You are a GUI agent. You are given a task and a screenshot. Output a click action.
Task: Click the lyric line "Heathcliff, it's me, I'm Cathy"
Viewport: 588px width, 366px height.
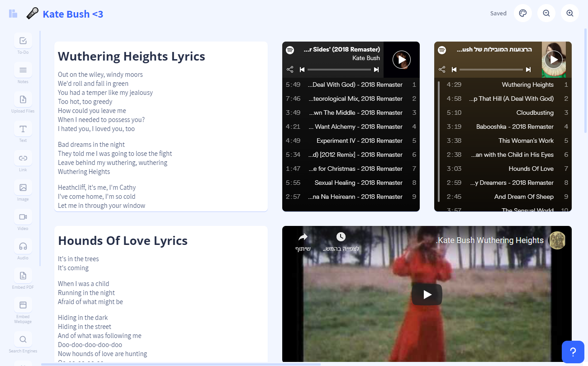coord(97,188)
